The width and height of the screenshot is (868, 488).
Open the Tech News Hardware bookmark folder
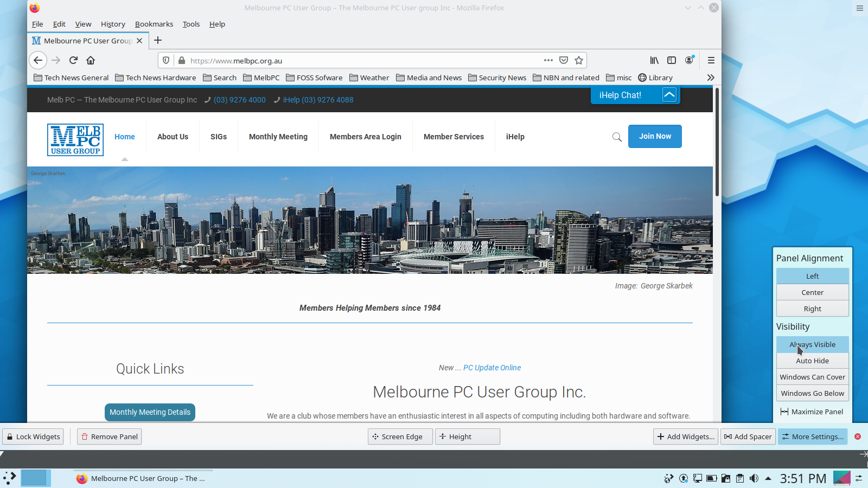(156, 78)
